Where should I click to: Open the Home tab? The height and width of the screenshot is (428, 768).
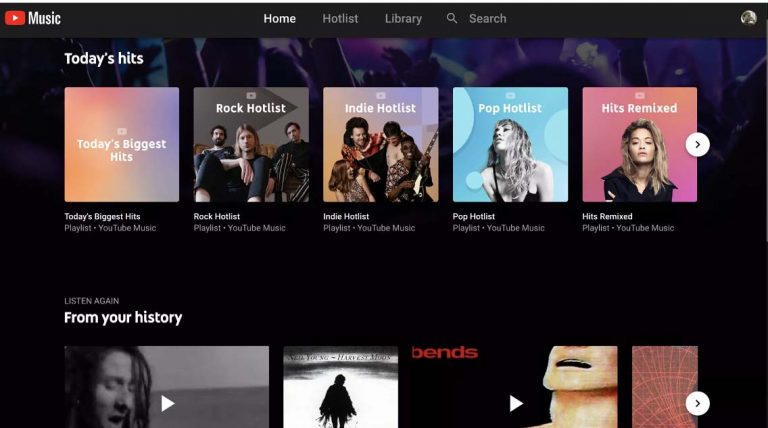[x=279, y=19]
